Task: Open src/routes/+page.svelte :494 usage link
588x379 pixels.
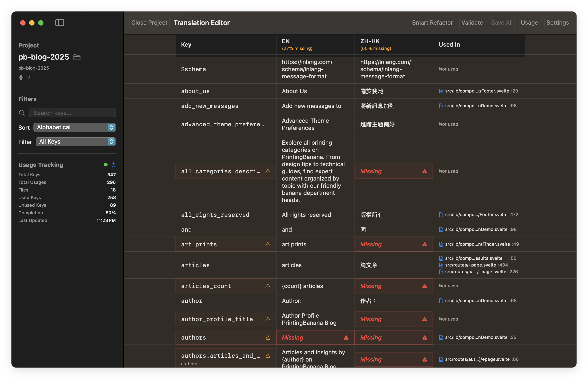Action: [x=470, y=265]
